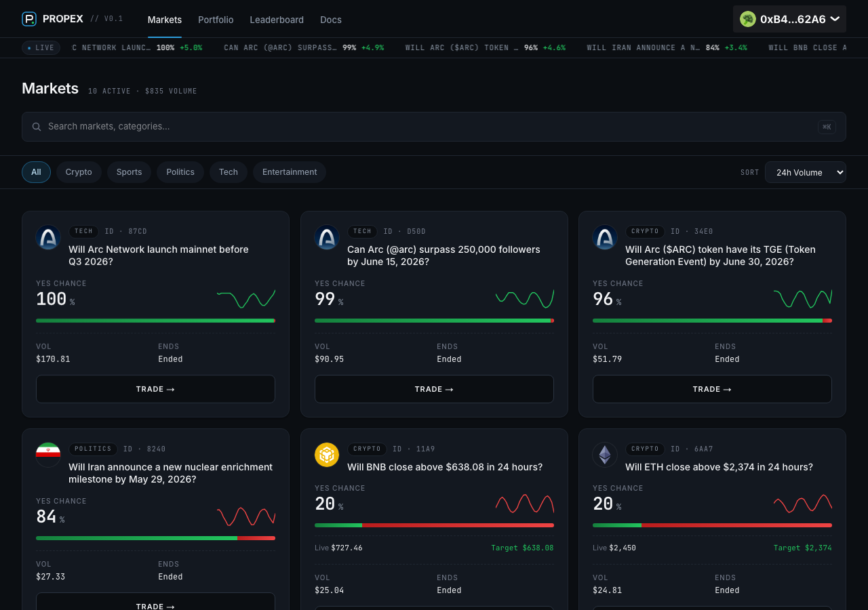The width and height of the screenshot is (868, 610).
Task: Click TRADE on the Iran nuclear market
Action: (x=155, y=601)
